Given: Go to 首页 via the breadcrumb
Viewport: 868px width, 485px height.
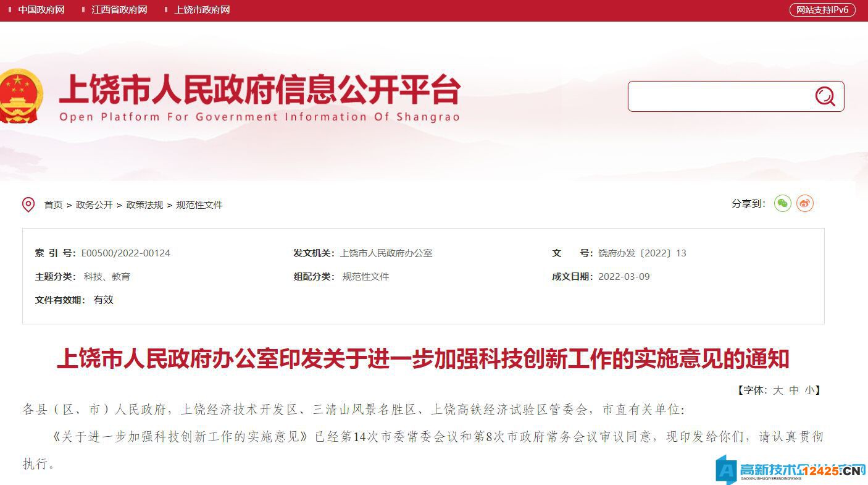Looking at the screenshot, I should click(52, 205).
